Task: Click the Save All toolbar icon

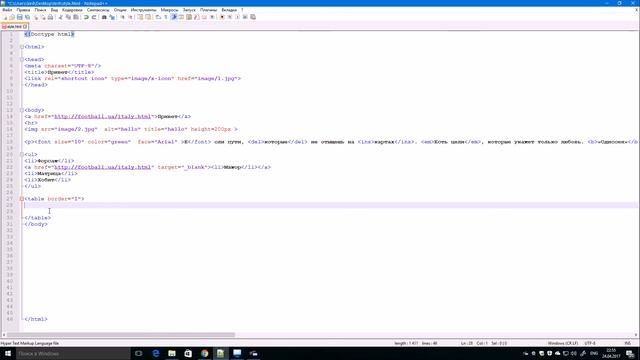Action: (27, 17)
